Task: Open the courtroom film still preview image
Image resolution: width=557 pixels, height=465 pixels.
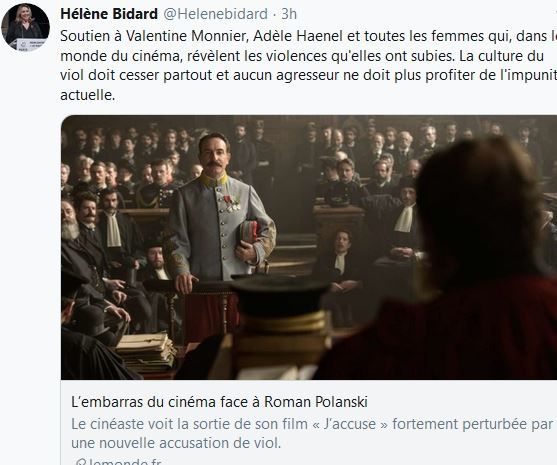Action: (x=309, y=247)
